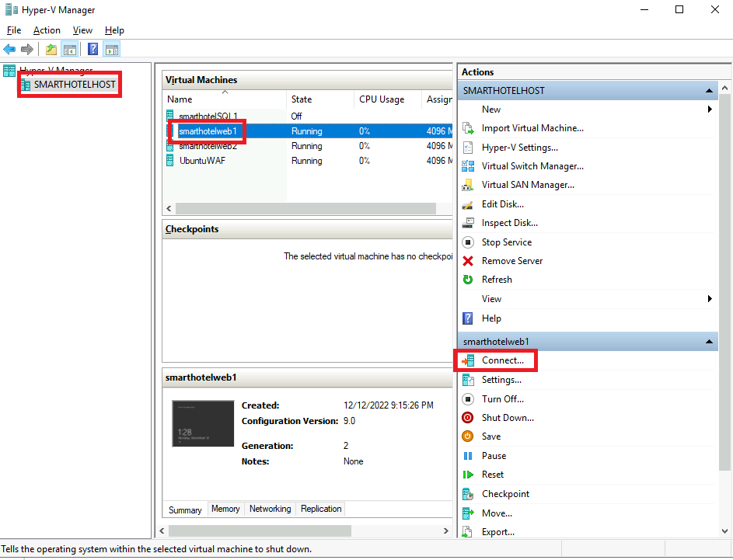Click the Settings icon under smarthotelweb1
This screenshot has width=733, height=560.
467,380
